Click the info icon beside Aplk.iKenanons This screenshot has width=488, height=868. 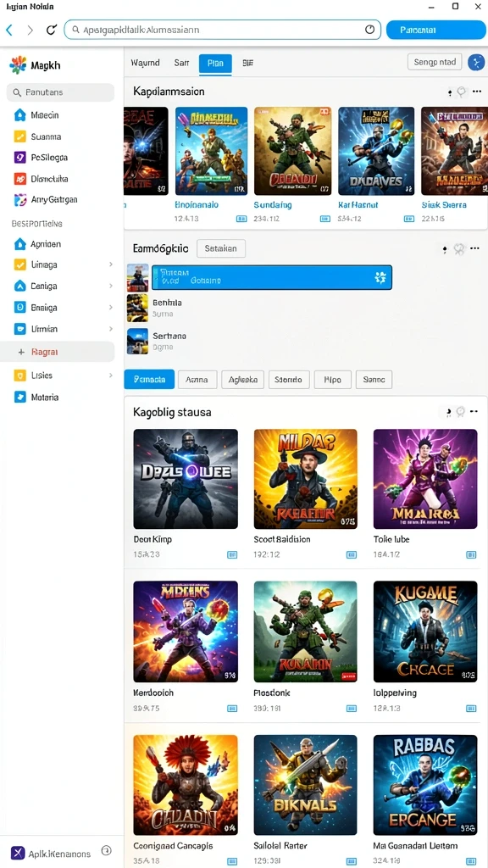pyautogui.click(x=107, y=851)
